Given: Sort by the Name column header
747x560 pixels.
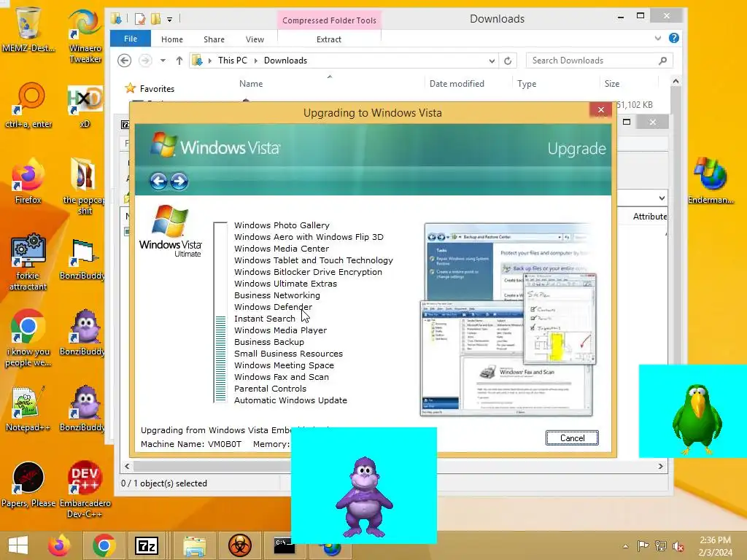Looking at the screenshot, I should (x=251, y=84).
